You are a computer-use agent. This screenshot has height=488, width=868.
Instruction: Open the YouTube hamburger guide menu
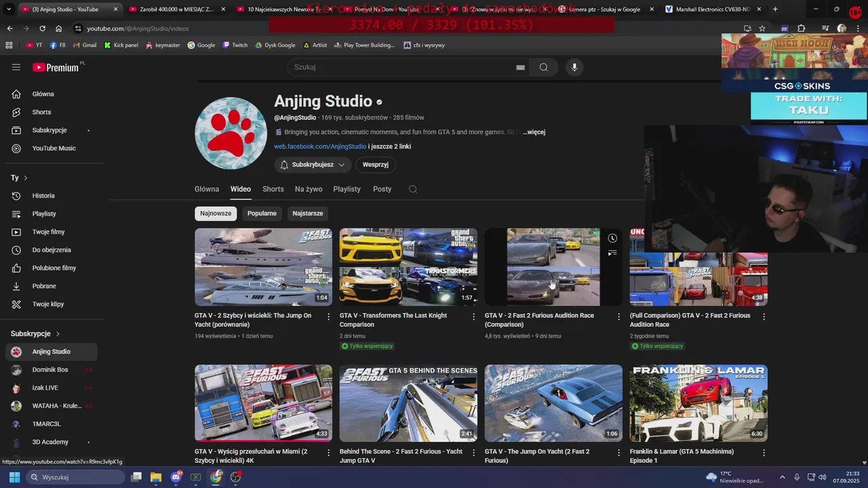[16, 67]
